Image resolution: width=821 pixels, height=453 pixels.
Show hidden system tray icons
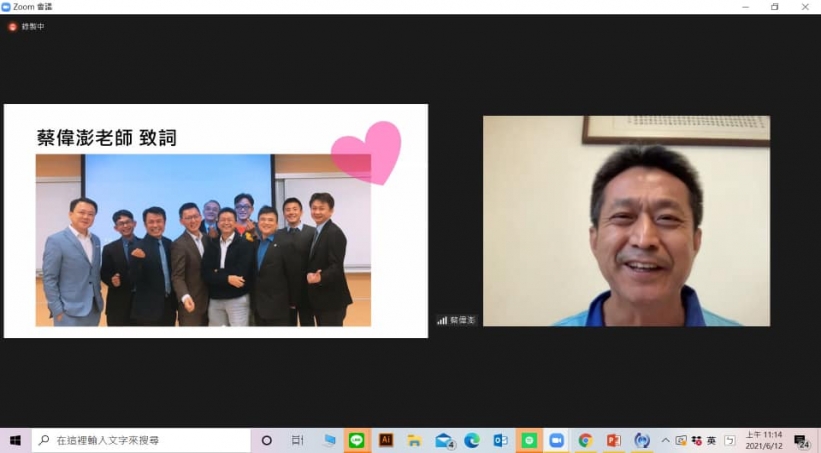tap(666, 440)
